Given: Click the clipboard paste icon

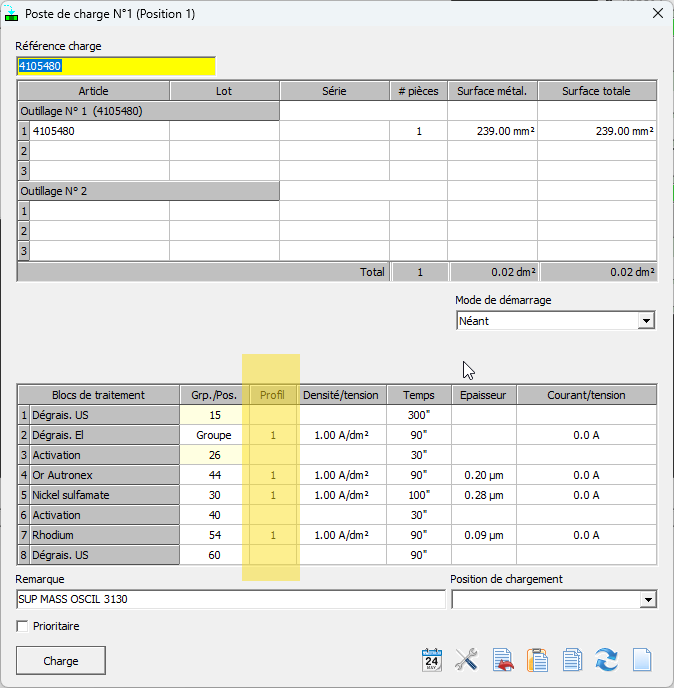Looking at the screenshot, I should point(537,660).
